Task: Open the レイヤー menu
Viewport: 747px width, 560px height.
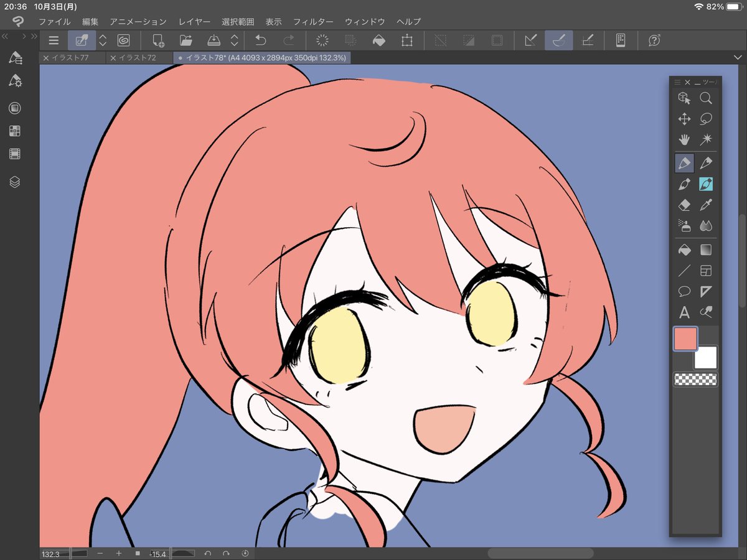Action: [195, 21]
